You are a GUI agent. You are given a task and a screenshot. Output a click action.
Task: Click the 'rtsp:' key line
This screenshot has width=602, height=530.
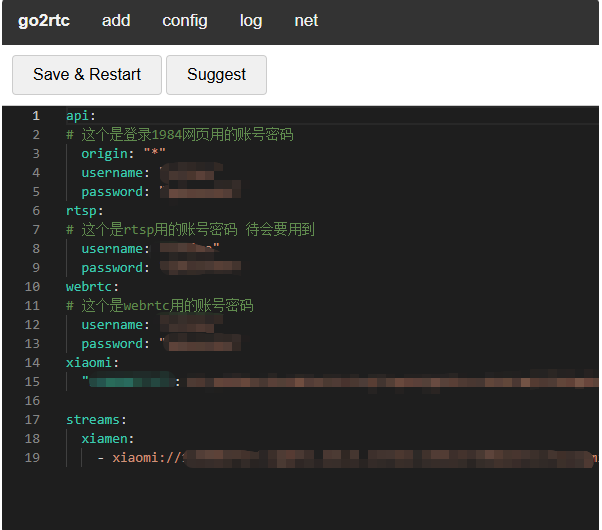coord(85,211)
